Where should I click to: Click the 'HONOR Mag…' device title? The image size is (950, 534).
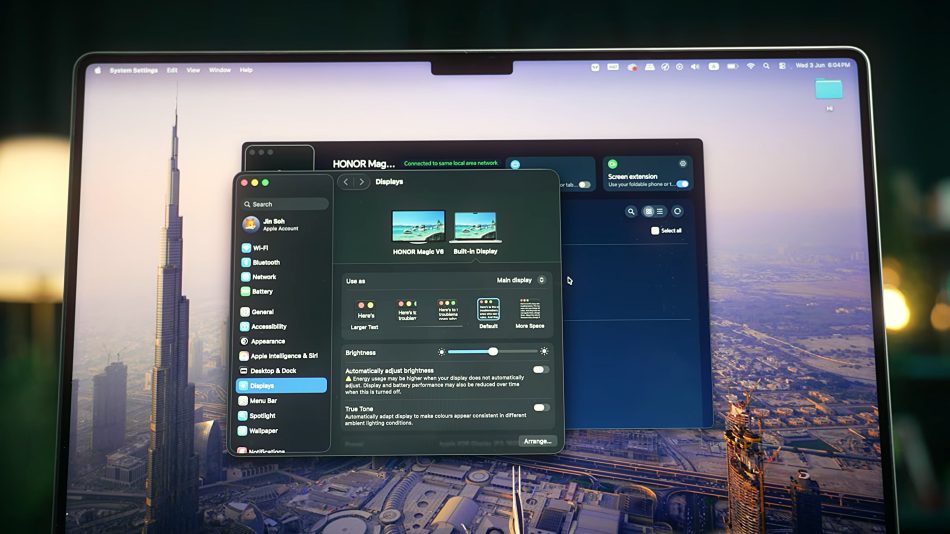click(364, 164)
